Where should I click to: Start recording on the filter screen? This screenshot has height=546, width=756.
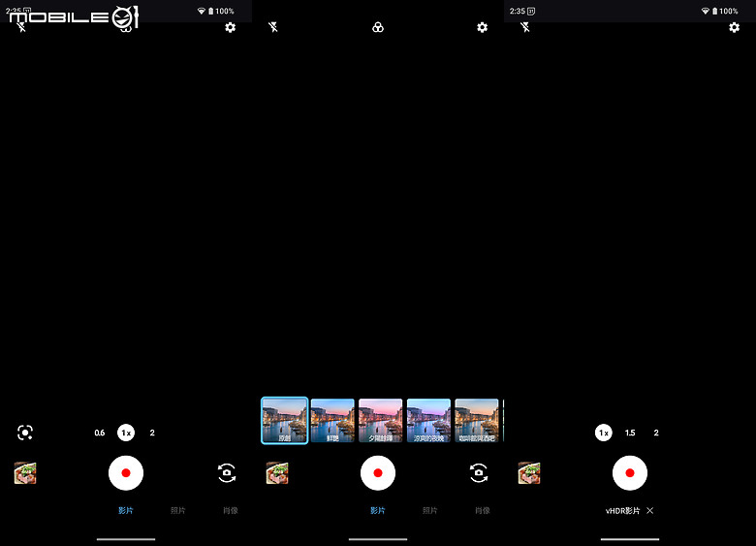click(378, 472)
